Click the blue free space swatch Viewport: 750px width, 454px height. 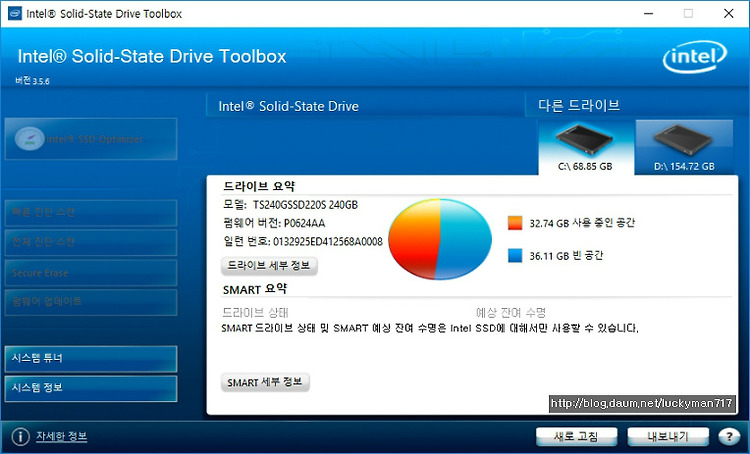515,255
